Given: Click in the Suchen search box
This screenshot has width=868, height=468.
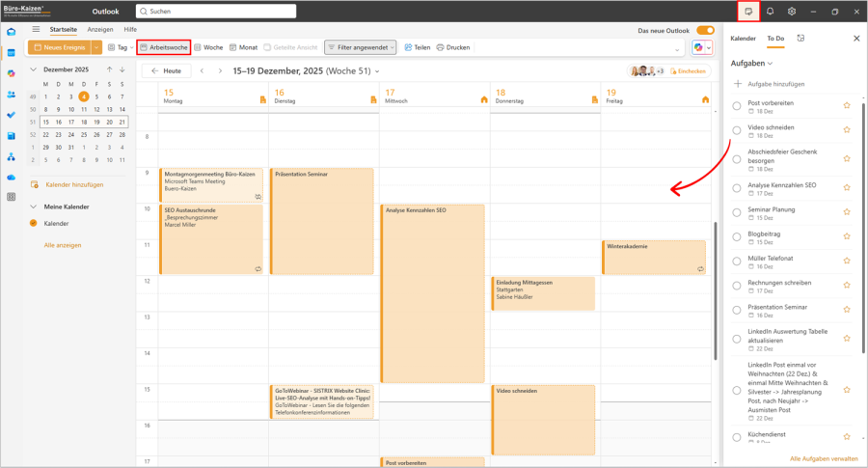Looking at the screenshot, I should tap(216, 11).
